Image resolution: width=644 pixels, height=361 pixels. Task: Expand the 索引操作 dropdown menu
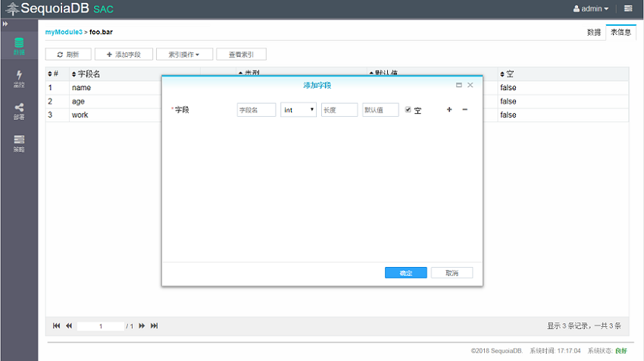(184, 55)
